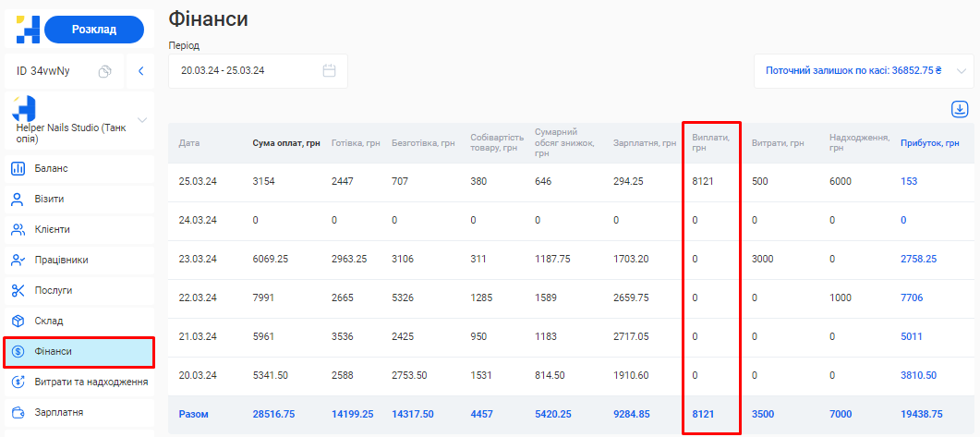Expand Helper Nails Studio selector

142,120
